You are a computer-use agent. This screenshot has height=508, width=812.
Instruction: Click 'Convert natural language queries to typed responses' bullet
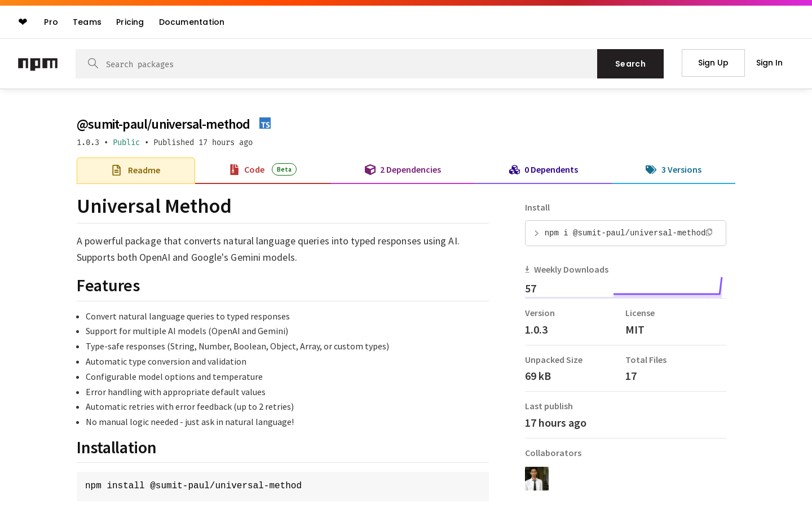(x=188, y=317)
